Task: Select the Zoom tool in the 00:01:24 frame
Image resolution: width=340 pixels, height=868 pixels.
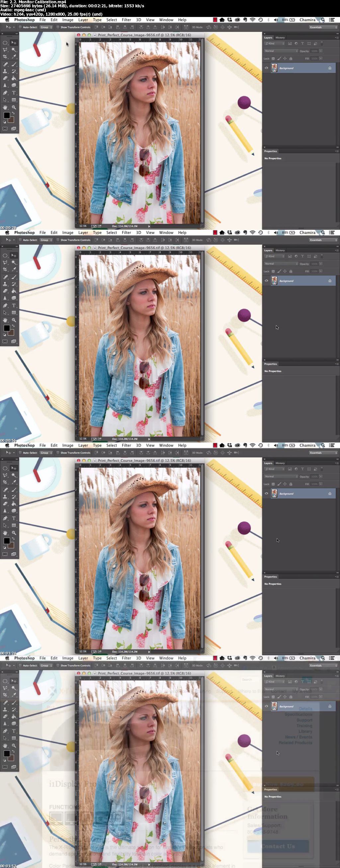Action: (x=14, y=533)
